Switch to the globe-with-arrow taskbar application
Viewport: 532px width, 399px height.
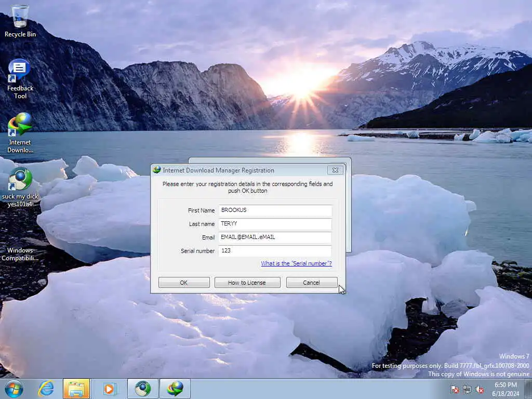click(143, 389)
